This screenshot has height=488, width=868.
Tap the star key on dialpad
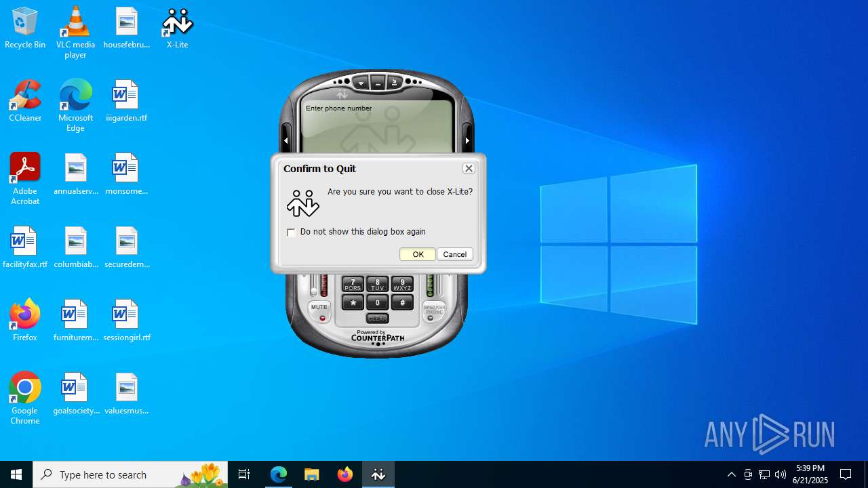click(353, 302)
